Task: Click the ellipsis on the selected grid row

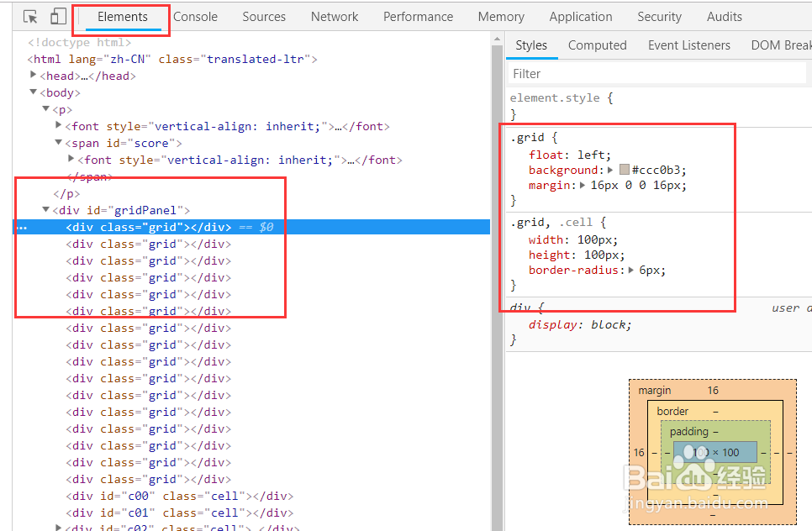Action: click(x=21, y=227)
